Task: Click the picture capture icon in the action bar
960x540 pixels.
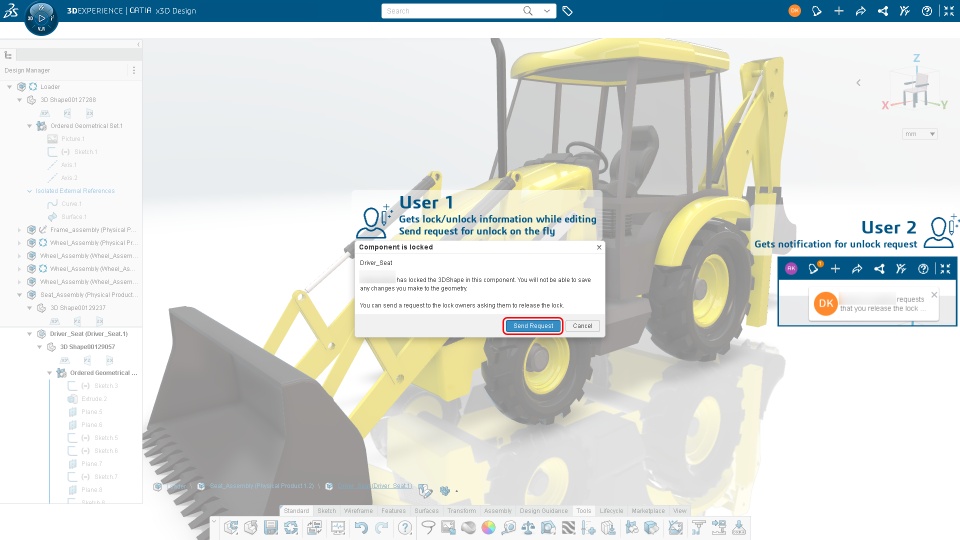Action: coord(448,527)
